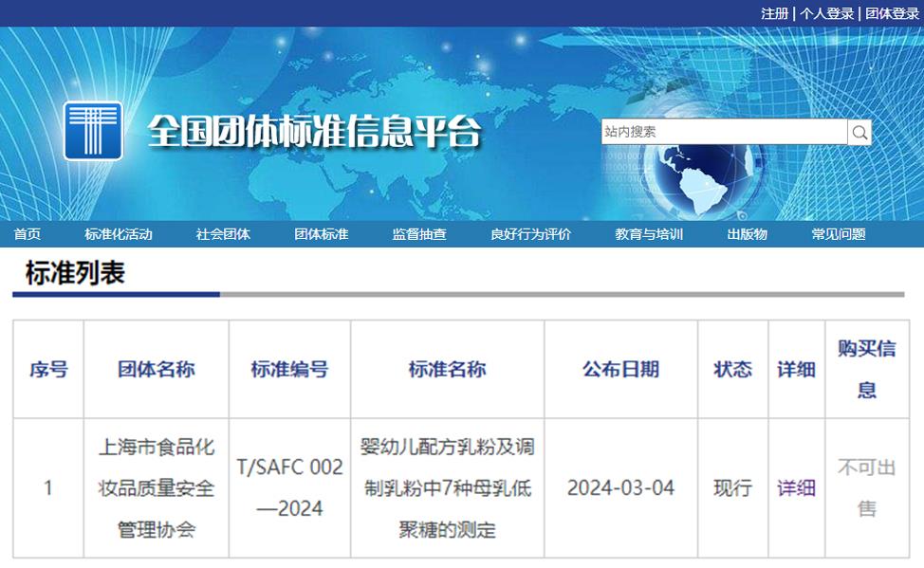Viewport: 924px width, 568px height.
Task: Select the 监督抽查 menu item
Action: point(419,234)
